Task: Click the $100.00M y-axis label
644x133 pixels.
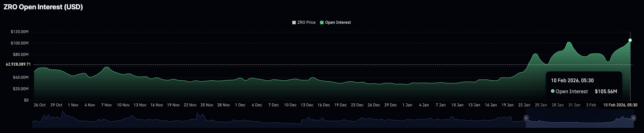Action: point(19,43)
